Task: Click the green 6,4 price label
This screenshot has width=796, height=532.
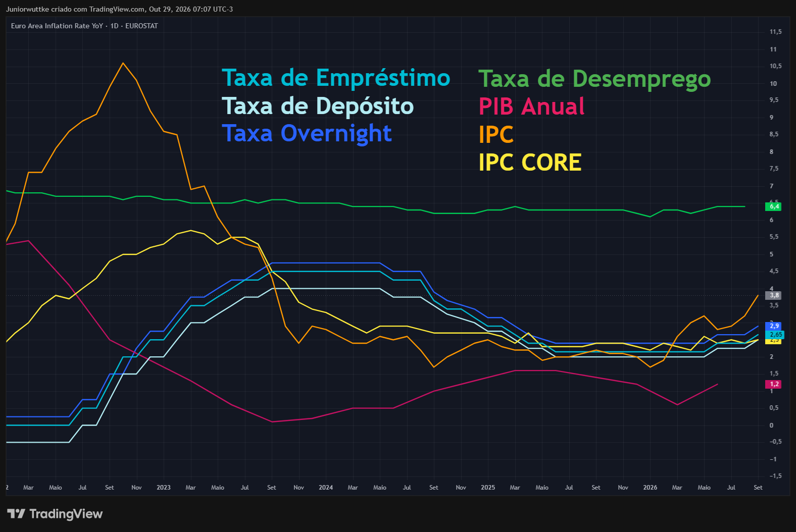Action: (x=774, y=206)
